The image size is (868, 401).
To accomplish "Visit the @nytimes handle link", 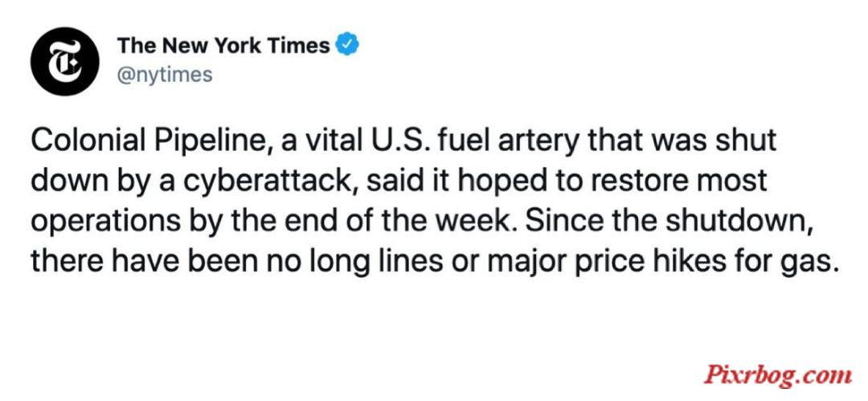I will (165, 74).
